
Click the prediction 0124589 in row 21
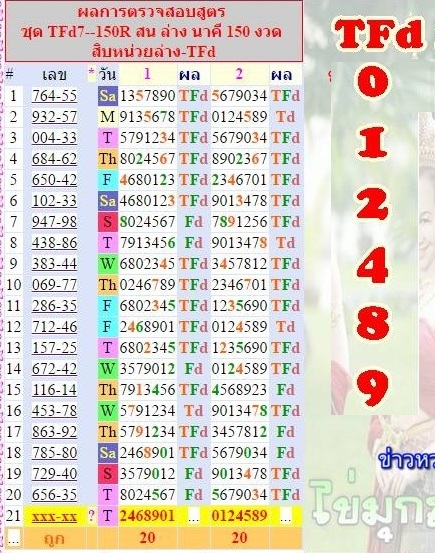[x=239, y=516]
